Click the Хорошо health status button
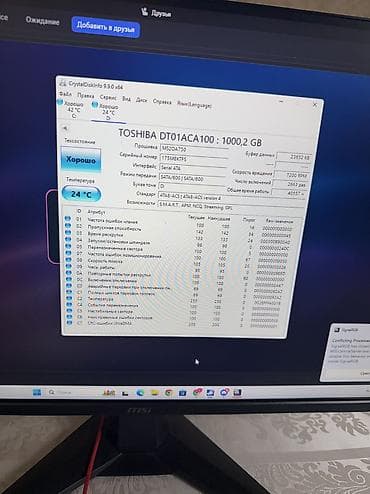Screen dimensions: 370x494 tap(81, 160)
